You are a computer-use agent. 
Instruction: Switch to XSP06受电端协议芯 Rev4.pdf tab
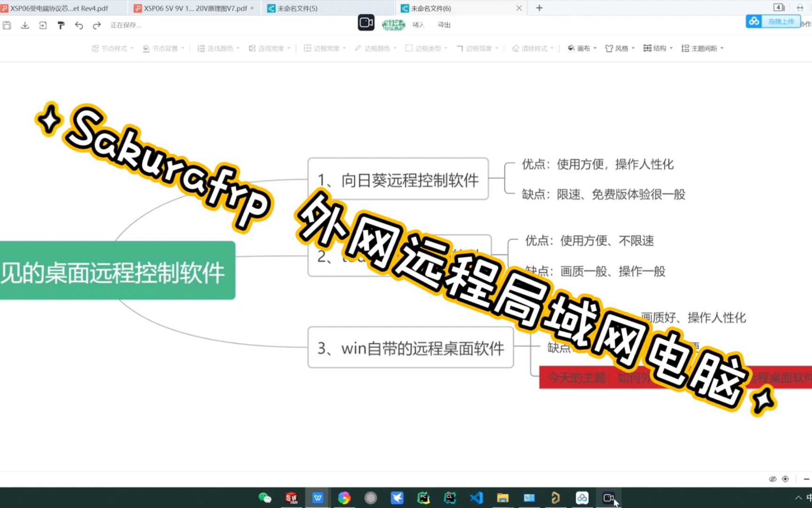pos(59,8)
